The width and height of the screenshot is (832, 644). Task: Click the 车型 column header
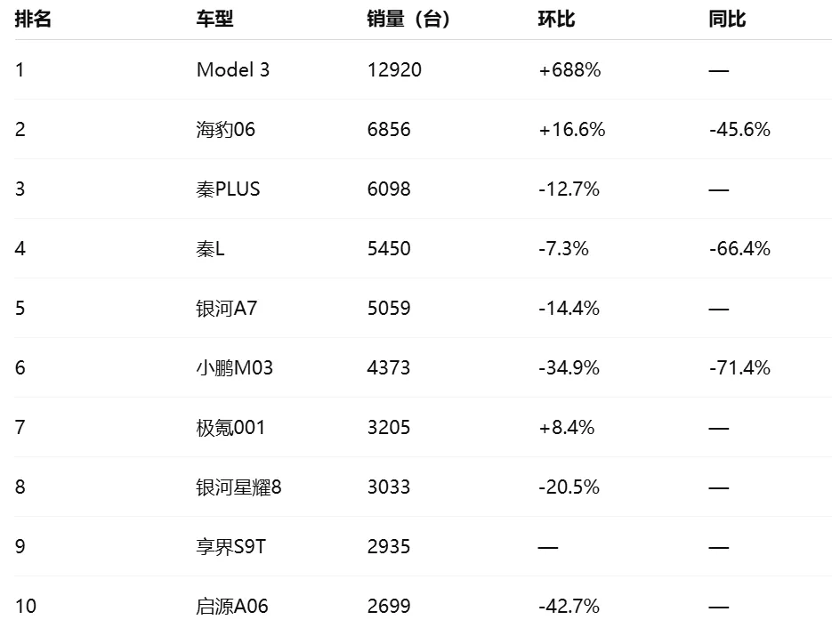[214, 20]
